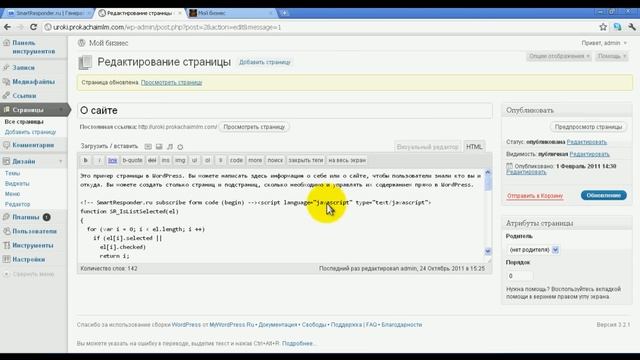Image resolution: width=640 pixels, height=360 pixels.
Task: Select Страницы in the sidebar
Action: 28,110
